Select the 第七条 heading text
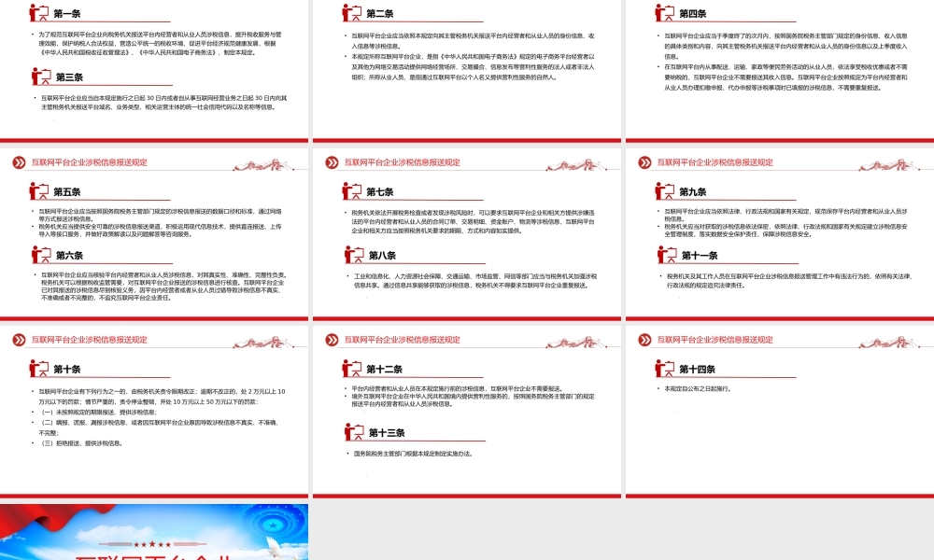This screenshot has height=560, width=934. point(381,191)
